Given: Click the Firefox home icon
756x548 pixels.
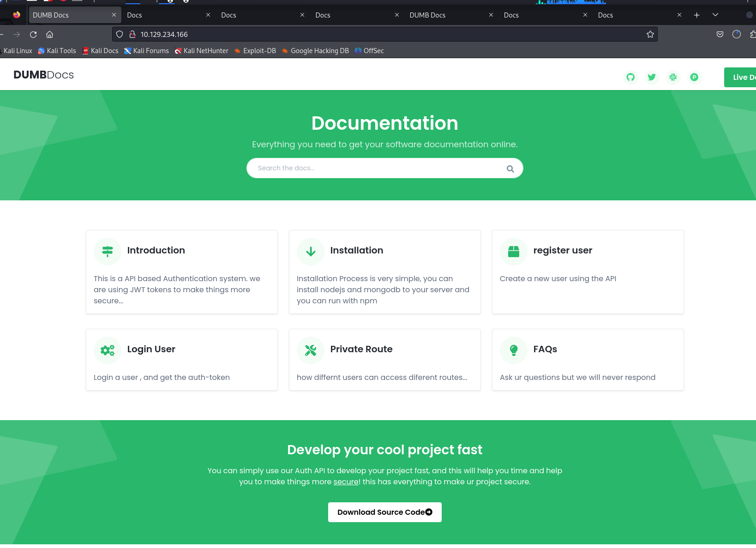Looking at the screenshot, I should coord(50,34).
